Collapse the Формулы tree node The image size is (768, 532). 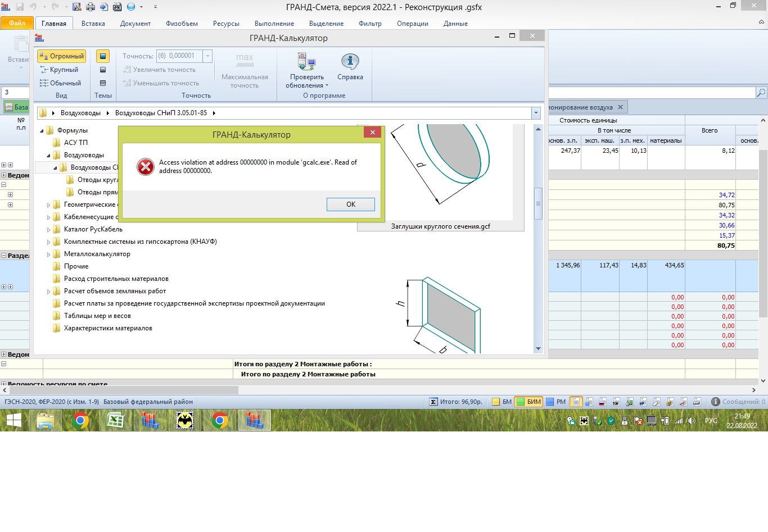[42, 131]
